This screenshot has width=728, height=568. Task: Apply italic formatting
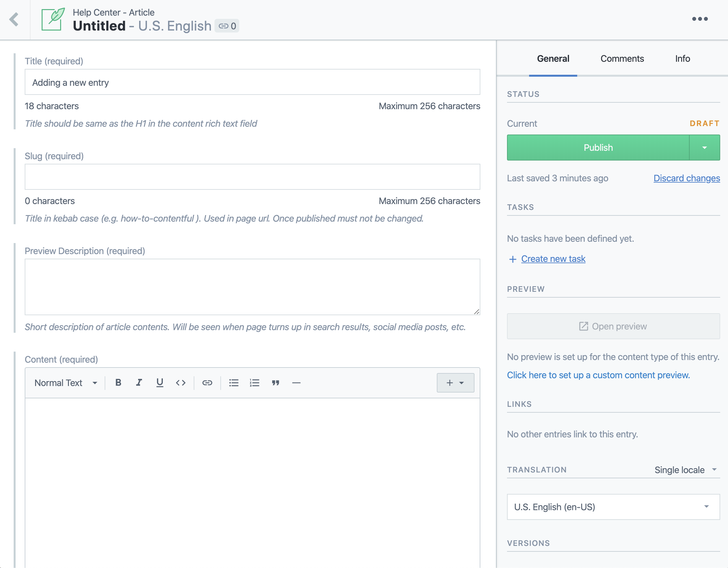coord(139,383)
